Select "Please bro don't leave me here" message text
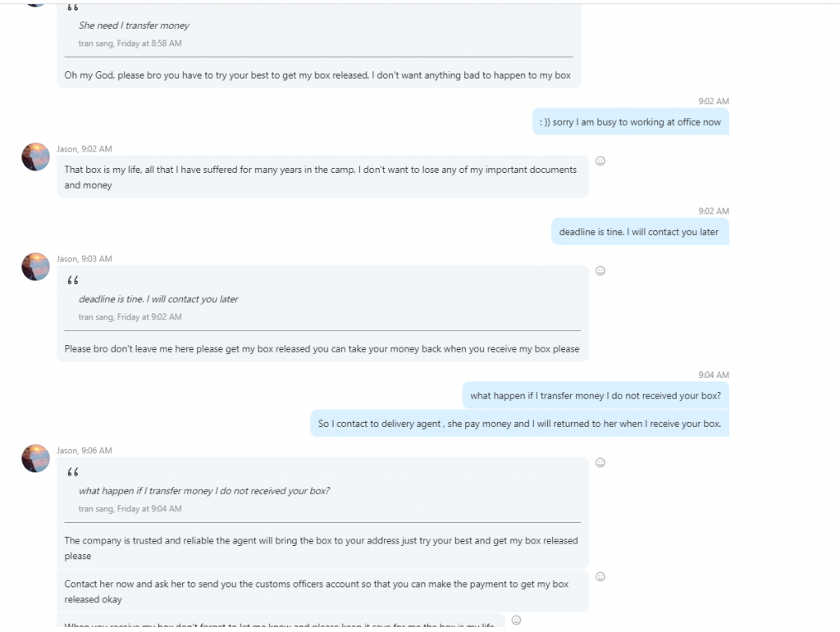 (322, 349)
